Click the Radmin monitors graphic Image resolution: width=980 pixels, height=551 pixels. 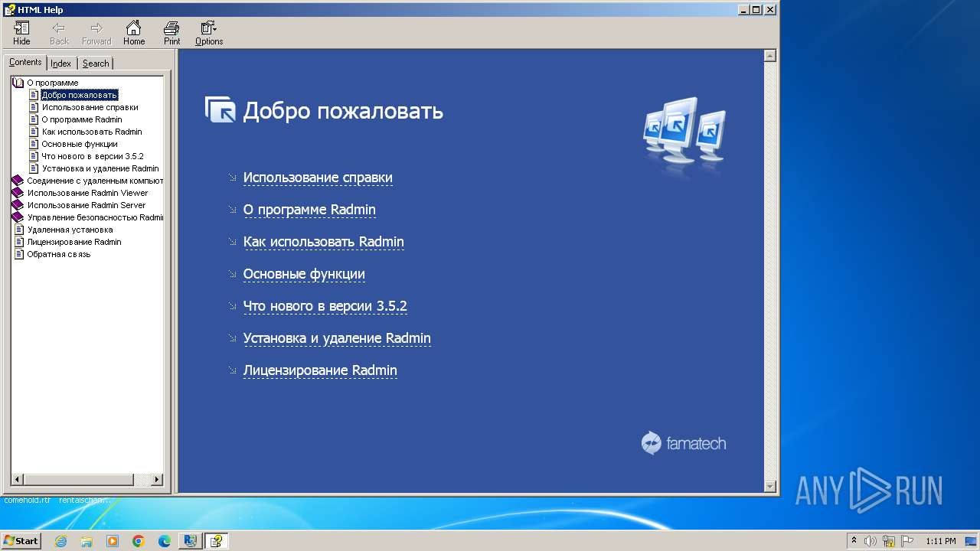click(x=684, y=130)
